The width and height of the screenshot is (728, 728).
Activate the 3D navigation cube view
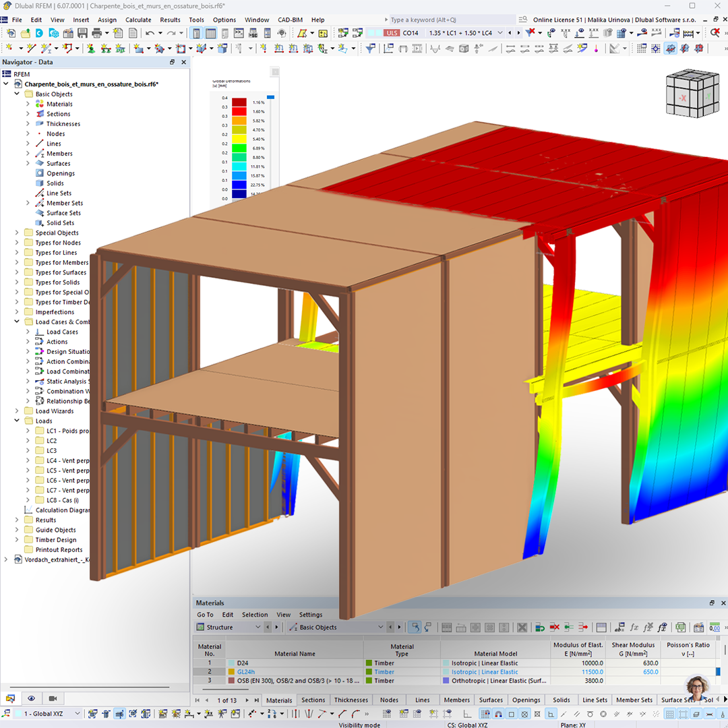tap(692, 94)
